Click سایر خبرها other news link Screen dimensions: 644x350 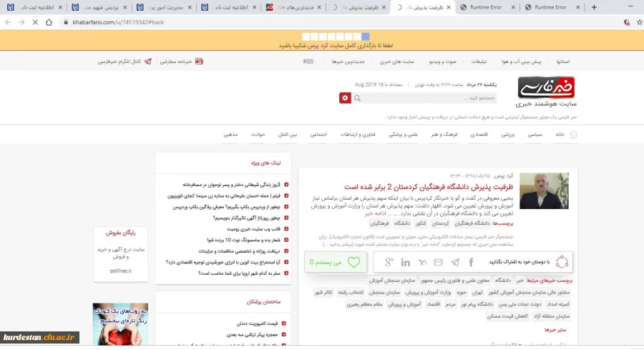pyautogui.click(x=555, y=330)
